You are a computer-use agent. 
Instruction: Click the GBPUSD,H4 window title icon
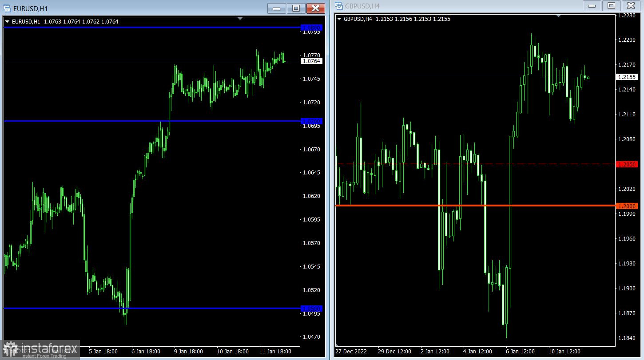click(x=339, y=6)
